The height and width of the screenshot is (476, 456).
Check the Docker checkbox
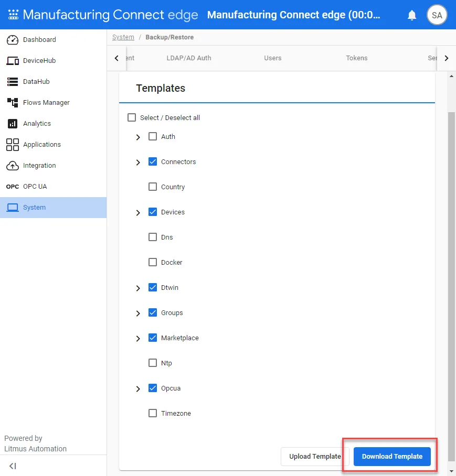click(x=153, y=262)
